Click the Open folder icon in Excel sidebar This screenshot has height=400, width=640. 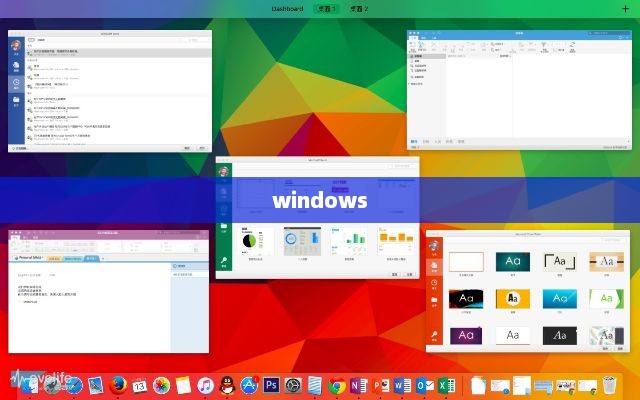tap(224, 227)
